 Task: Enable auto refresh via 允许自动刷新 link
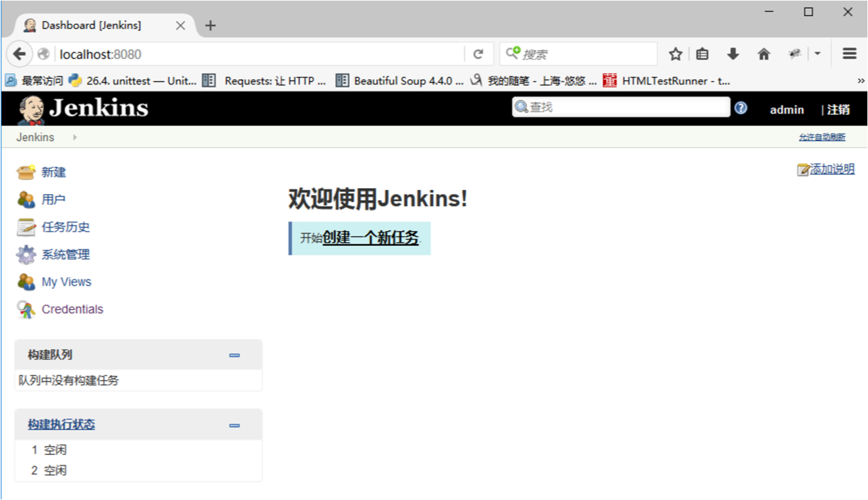coord(822,137)
